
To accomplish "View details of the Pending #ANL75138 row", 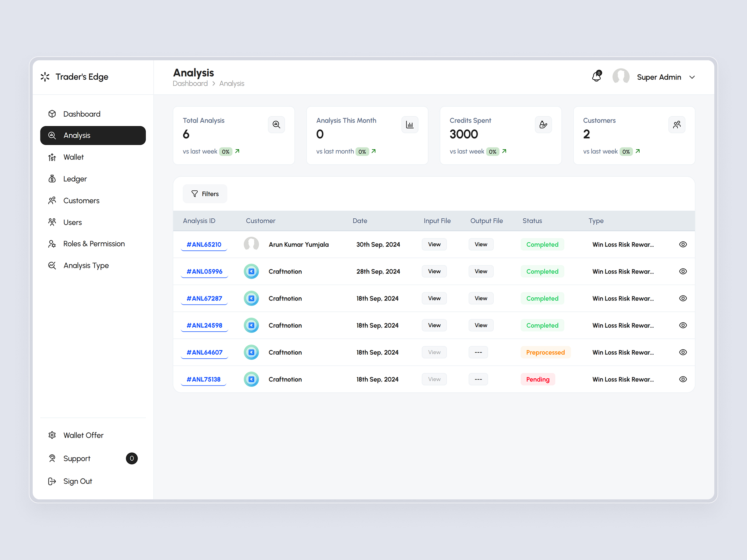I will coord(683,379).
